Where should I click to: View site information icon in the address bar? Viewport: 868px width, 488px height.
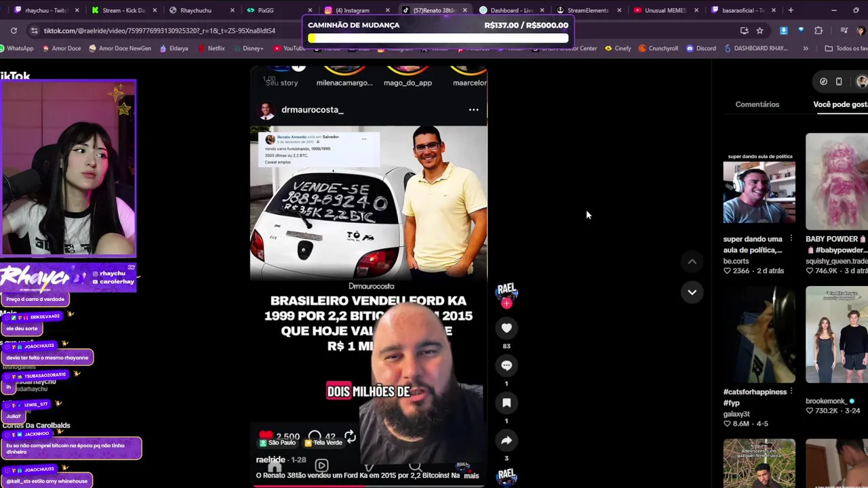[x=34, y=30]
